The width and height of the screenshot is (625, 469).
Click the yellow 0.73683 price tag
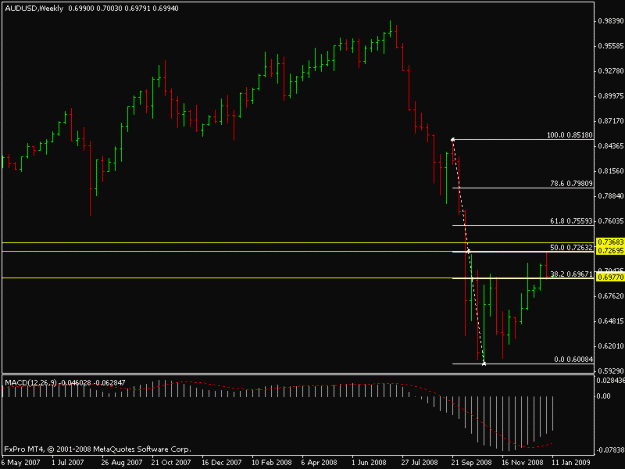coord(610,242)
